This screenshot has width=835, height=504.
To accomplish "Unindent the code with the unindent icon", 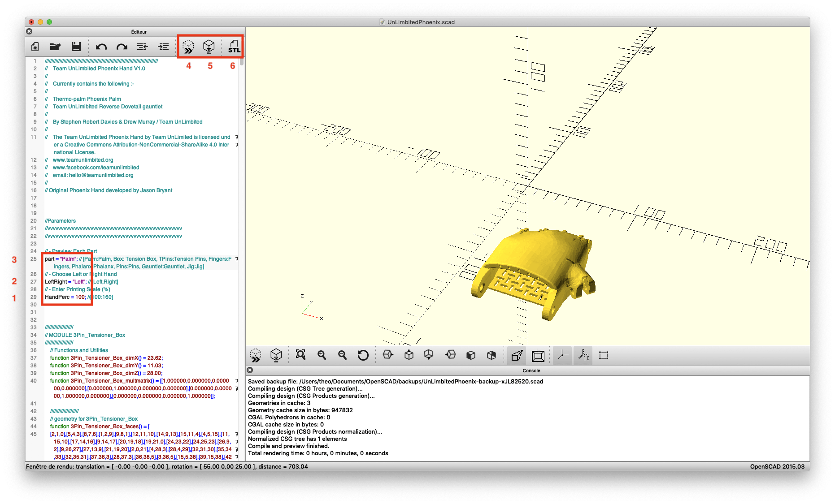I will [x=143, y=47].
